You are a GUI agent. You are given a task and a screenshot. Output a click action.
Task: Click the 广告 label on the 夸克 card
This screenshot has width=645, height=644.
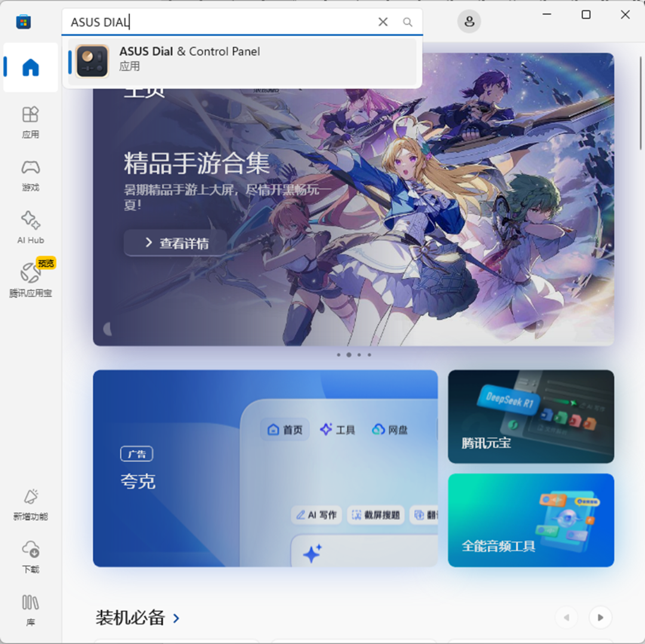[137, 454]
